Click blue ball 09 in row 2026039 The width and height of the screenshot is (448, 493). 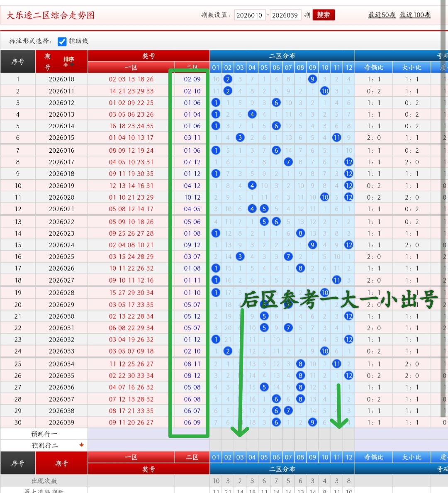click(312, 422)
